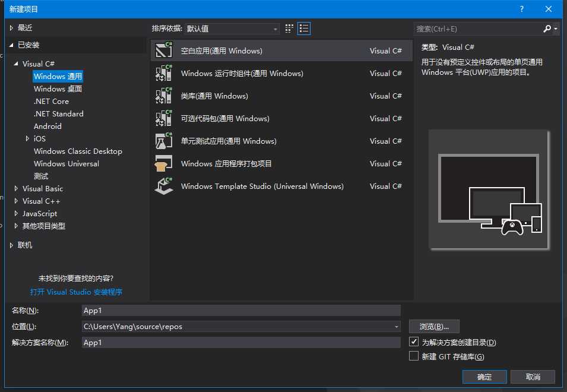Image resolution: width=567 pixels, height=392 pixels.
Task: Click the 单元测试应用 template icon
Action: click(164, 141)
